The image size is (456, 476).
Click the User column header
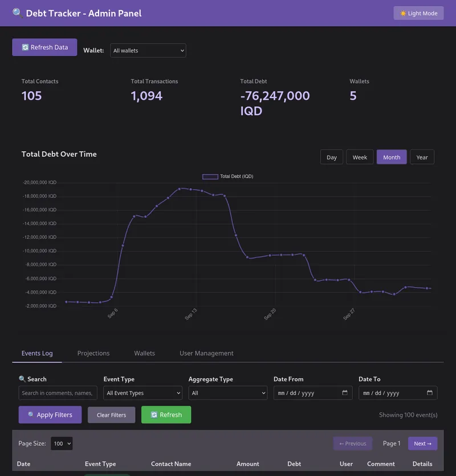pyautogui.click(x=346, y=464)
